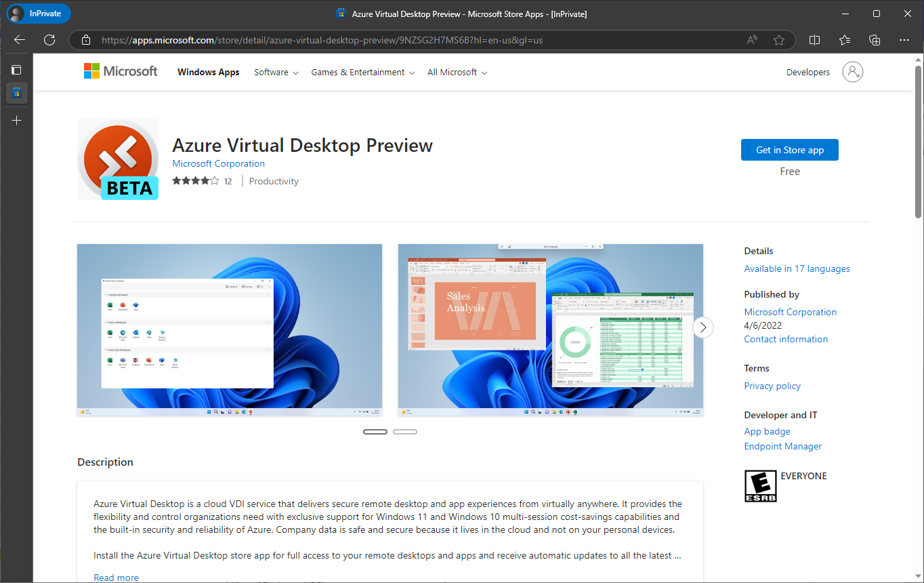Open Available in 17 languages link
Screen dimensions: 924x583
pos(797,268)
